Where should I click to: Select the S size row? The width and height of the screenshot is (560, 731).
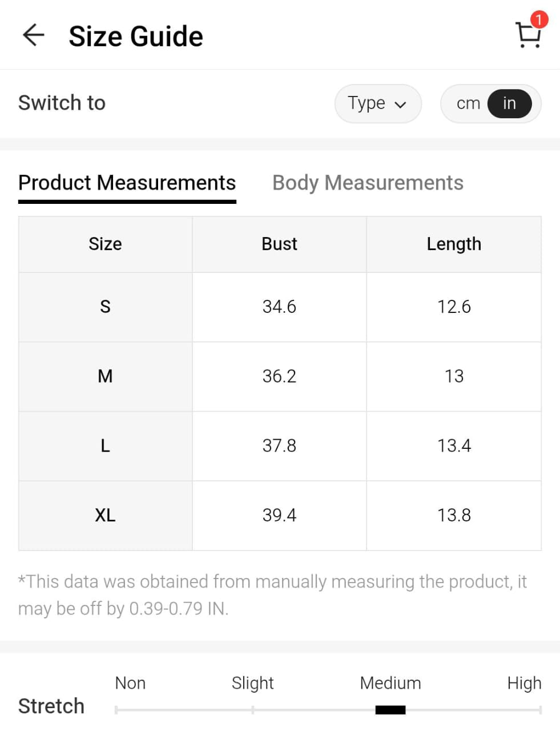[x=105, y=307]
